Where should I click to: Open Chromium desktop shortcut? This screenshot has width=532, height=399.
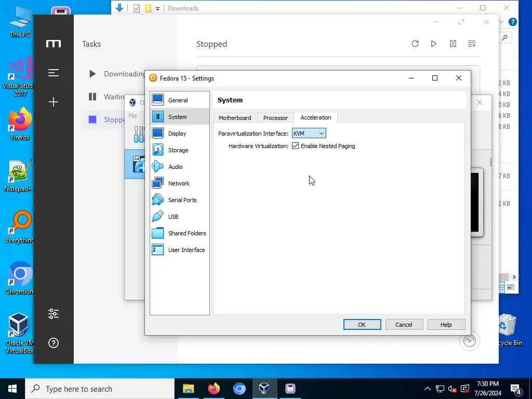[x=19, y=278]
